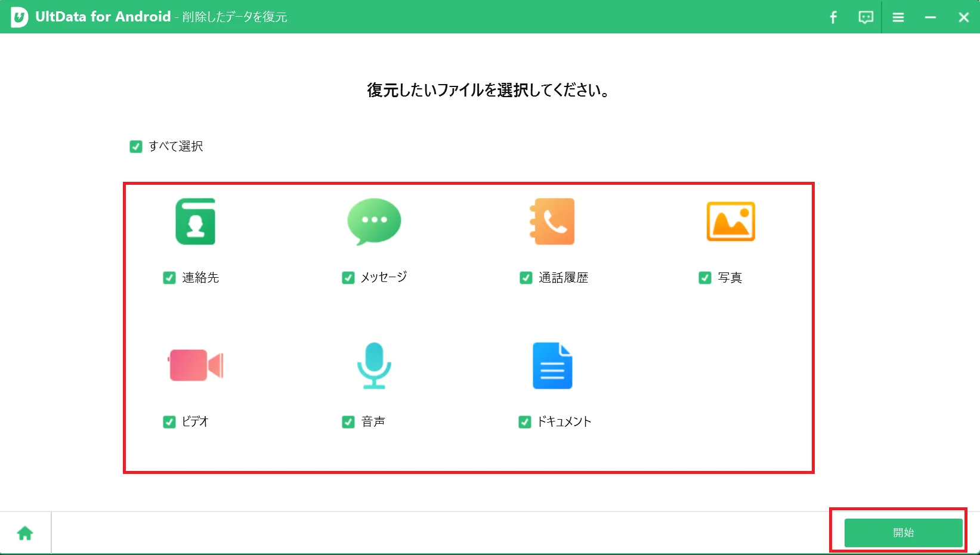980x555 pixels.
Task: Toggle off the ビデオ checkbox
Action: point(169,421)
